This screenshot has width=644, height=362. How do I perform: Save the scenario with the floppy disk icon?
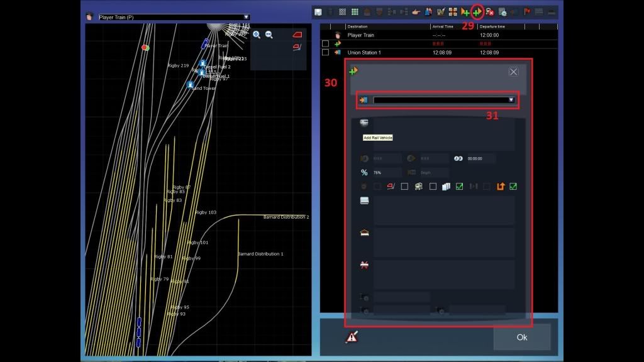[318, 12]
